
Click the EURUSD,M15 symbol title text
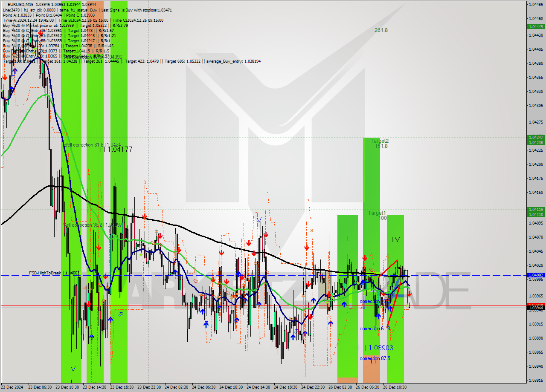(20, 4)
